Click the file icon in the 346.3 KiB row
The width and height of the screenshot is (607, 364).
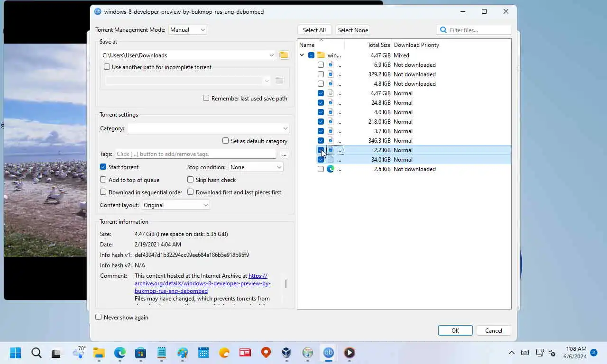[331, 140]
